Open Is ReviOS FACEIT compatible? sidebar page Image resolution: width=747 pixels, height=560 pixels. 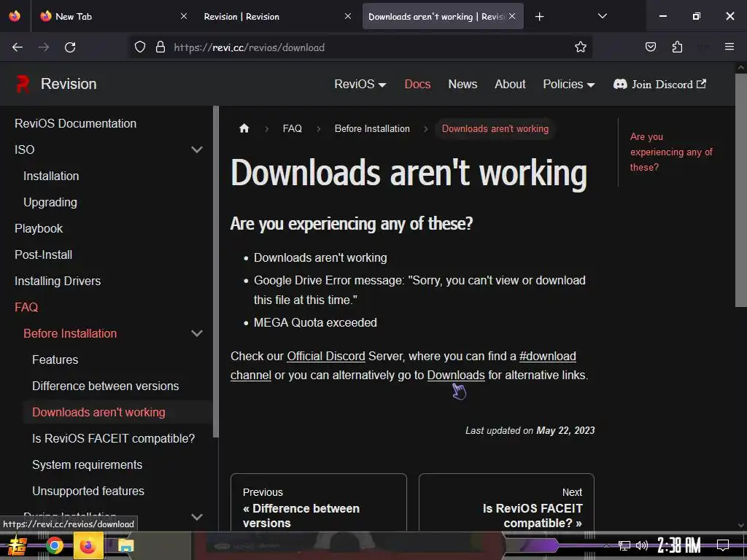[x=113, y=438]
